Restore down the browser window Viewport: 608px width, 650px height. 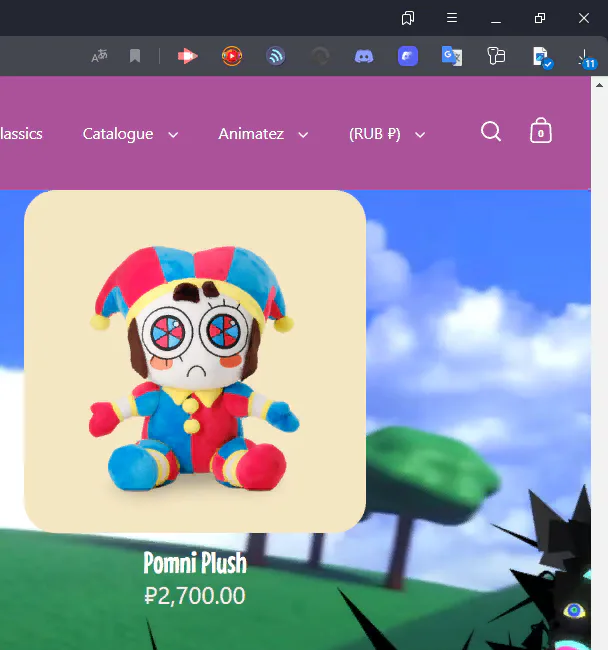pyautogui.click(x=540, y=18)
